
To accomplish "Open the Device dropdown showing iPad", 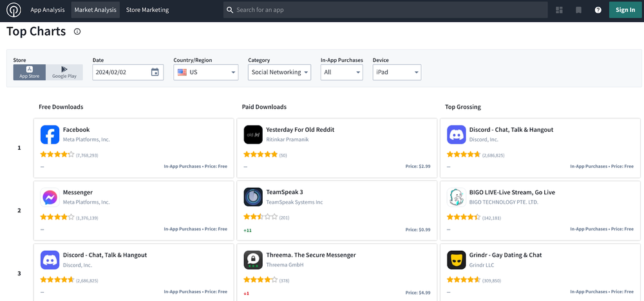I will coord(397,72).
